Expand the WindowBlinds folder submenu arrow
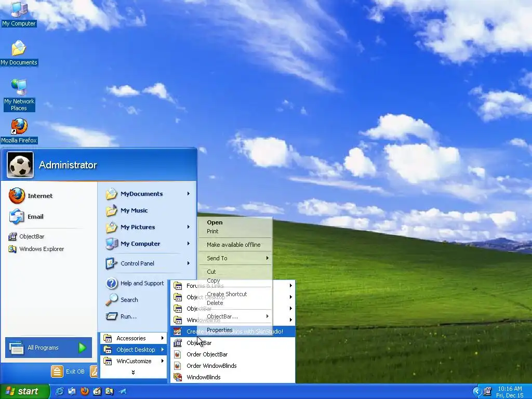The width and height of the screenshot is (532, 399). pos(291,320)
